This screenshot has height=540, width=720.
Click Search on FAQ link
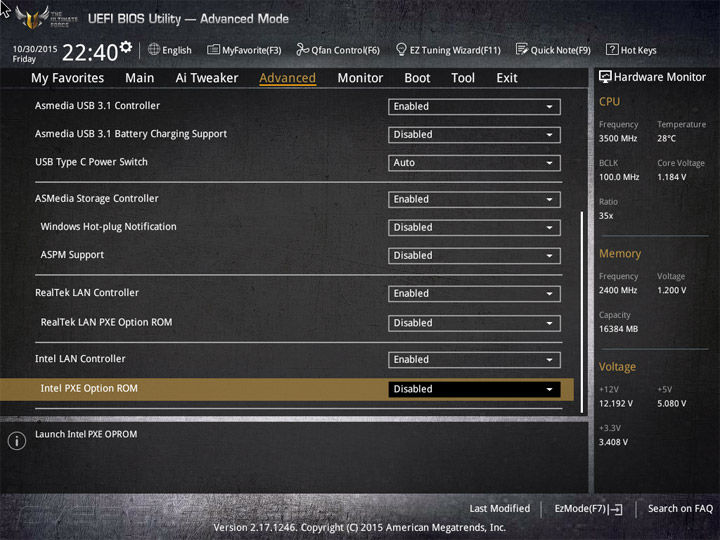tap(680, 509)
